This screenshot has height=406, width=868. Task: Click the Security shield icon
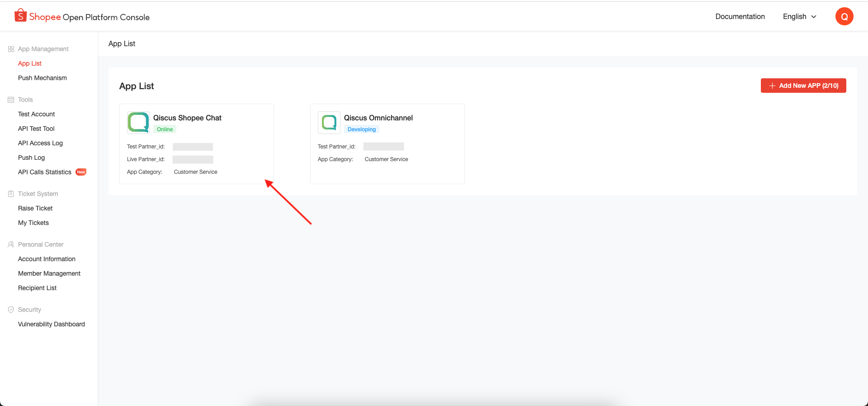(x=11, y=310)
